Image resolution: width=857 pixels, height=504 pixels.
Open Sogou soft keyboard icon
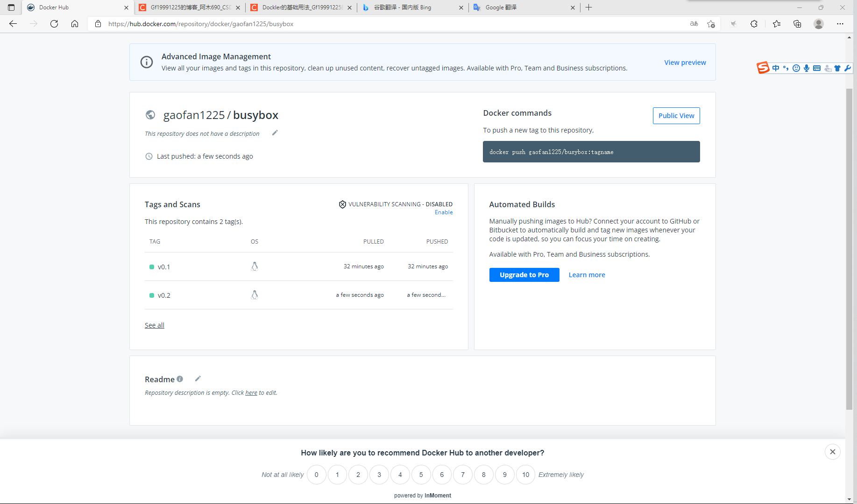(x=817, y=68)
